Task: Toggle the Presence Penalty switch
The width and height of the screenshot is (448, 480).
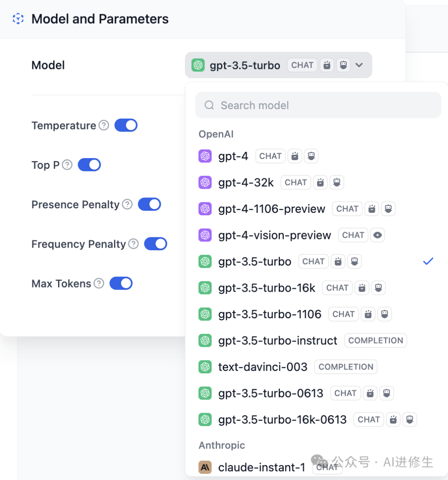Action: point(149,204)
